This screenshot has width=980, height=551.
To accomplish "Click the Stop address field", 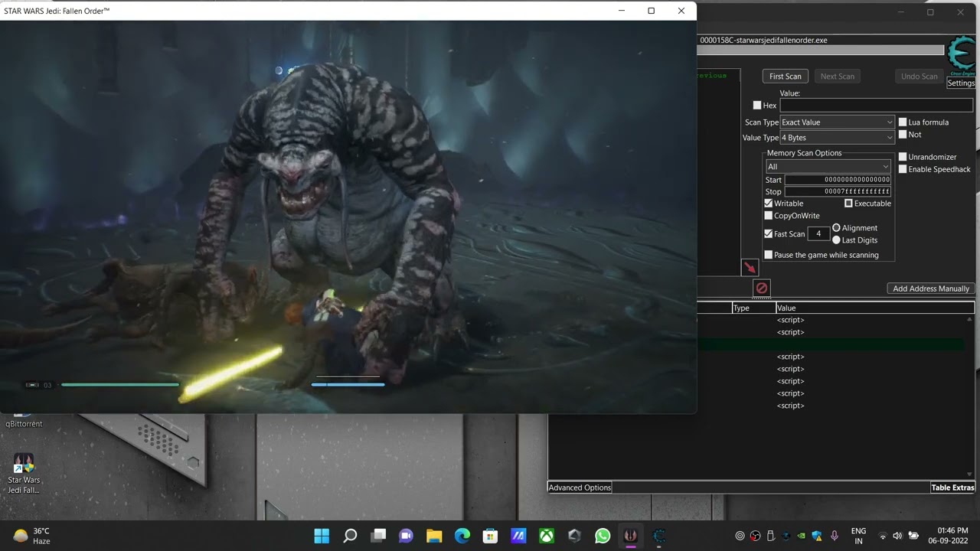I will click(x=838, y=191).
